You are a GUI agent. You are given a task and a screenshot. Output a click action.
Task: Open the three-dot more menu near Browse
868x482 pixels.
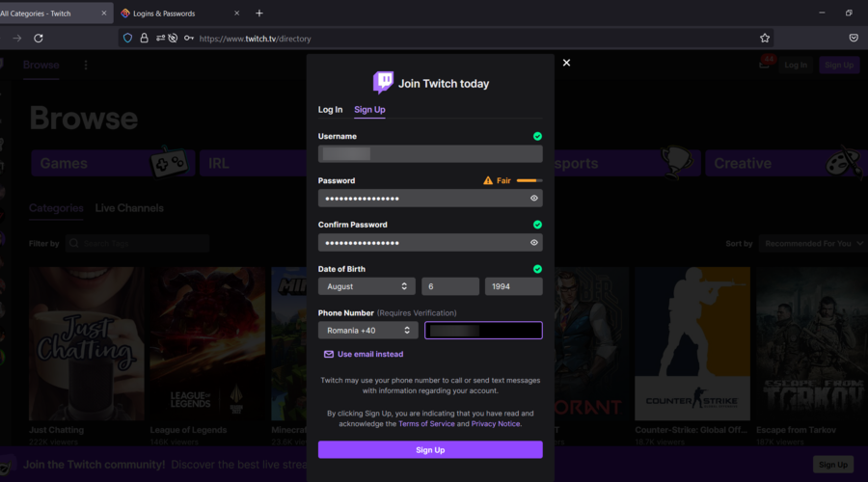coord(86,65)
